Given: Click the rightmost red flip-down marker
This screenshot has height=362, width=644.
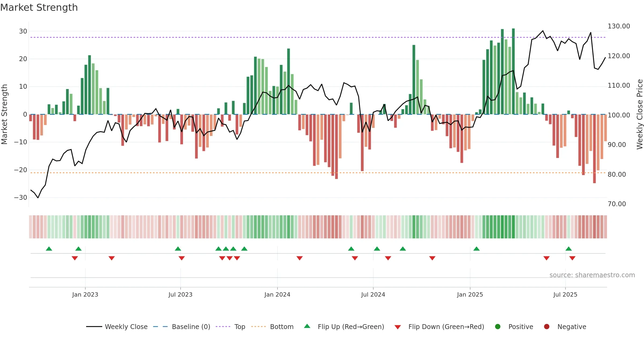Looking at the screenshot, I should click(572, 258).
